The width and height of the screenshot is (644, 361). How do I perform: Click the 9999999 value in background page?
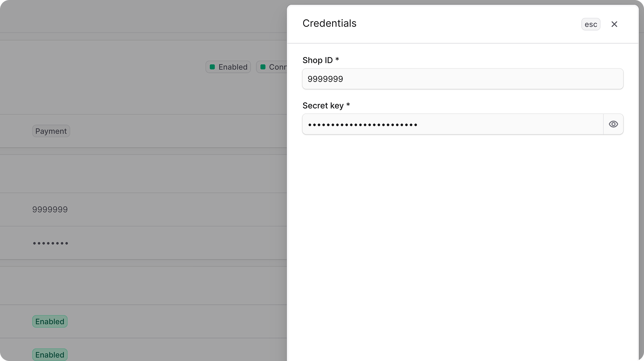(x=50, y=210)
